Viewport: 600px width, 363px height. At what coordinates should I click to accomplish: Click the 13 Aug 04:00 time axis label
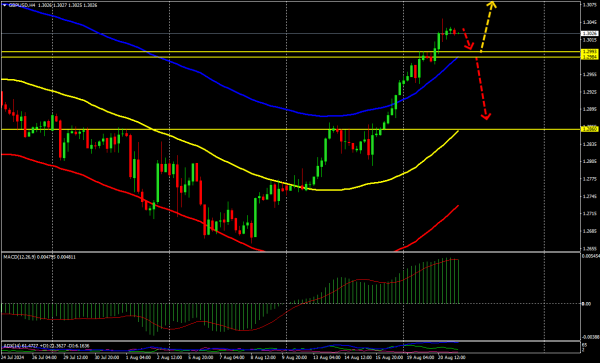pos(326,358)
